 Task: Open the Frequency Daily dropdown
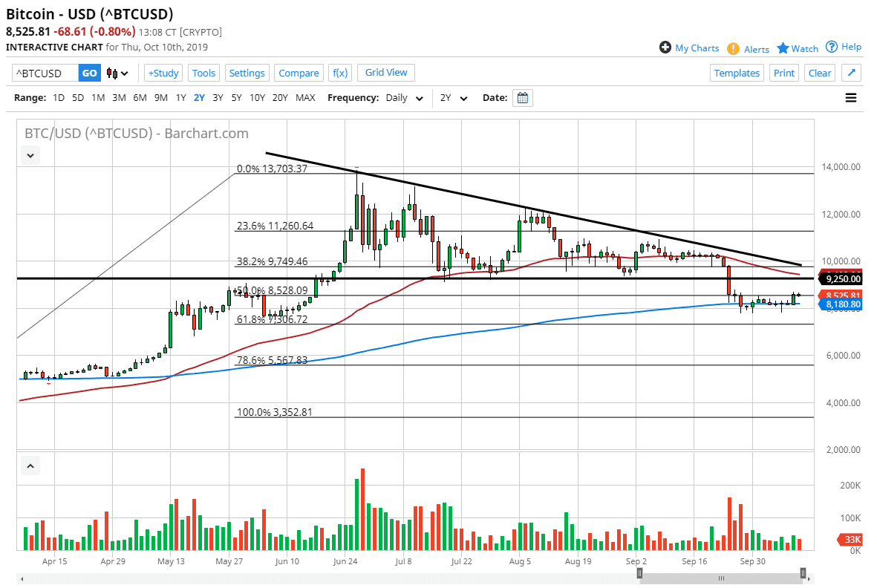(403, 97)
